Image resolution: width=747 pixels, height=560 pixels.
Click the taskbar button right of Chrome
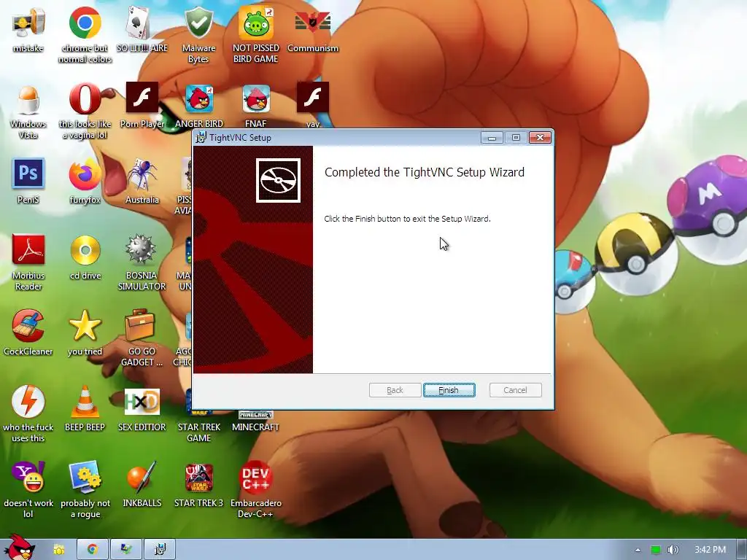pyautogui.click(x=126, y=550)
